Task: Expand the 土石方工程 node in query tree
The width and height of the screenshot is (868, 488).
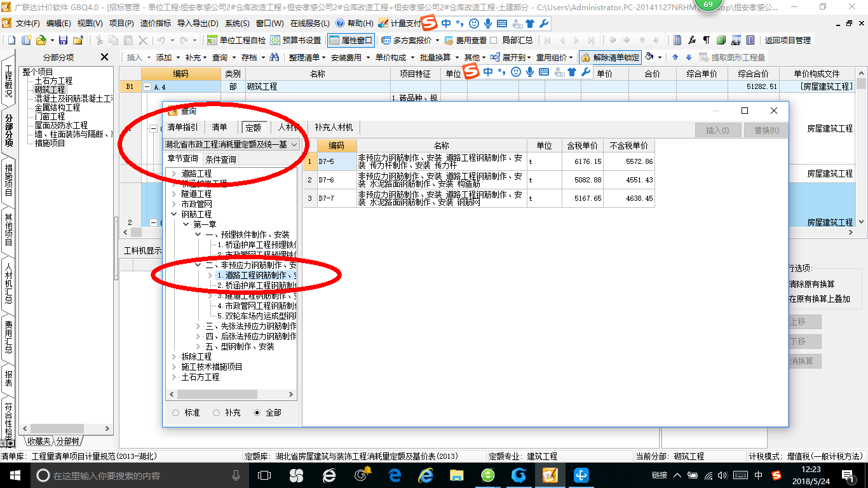Action: tap(175, 377)
